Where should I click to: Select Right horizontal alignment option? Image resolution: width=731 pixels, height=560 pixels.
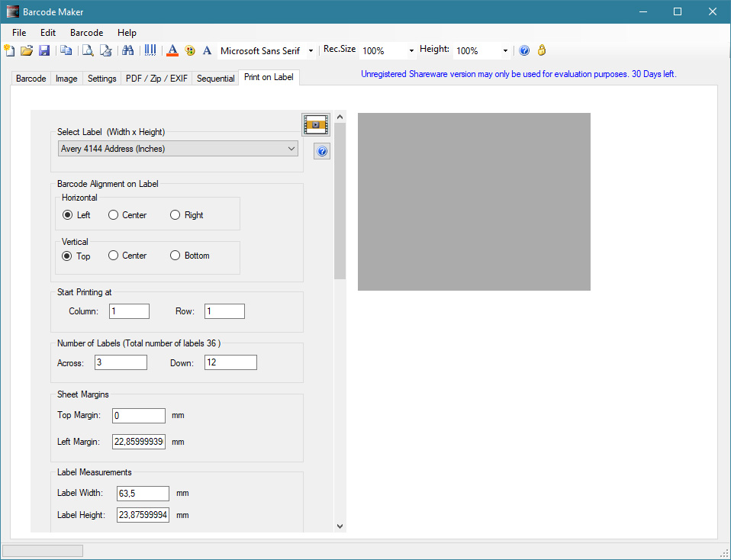pos(176,215)
